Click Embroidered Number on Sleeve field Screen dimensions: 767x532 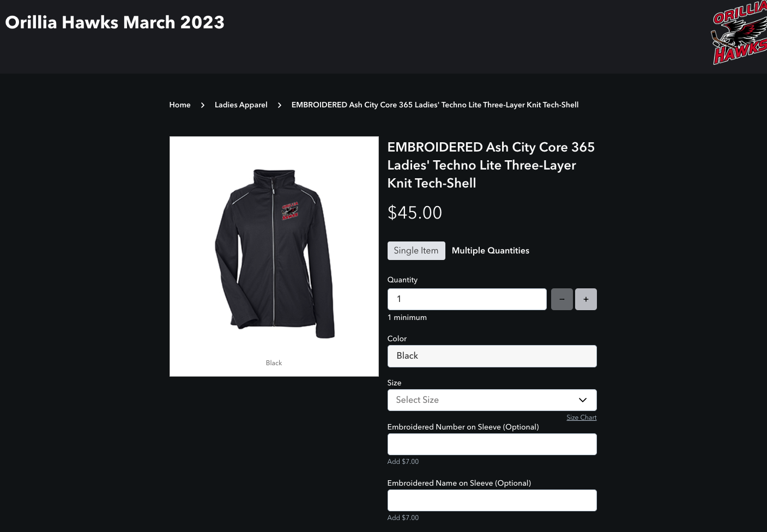pyautogui.click(x=492, y=444)
